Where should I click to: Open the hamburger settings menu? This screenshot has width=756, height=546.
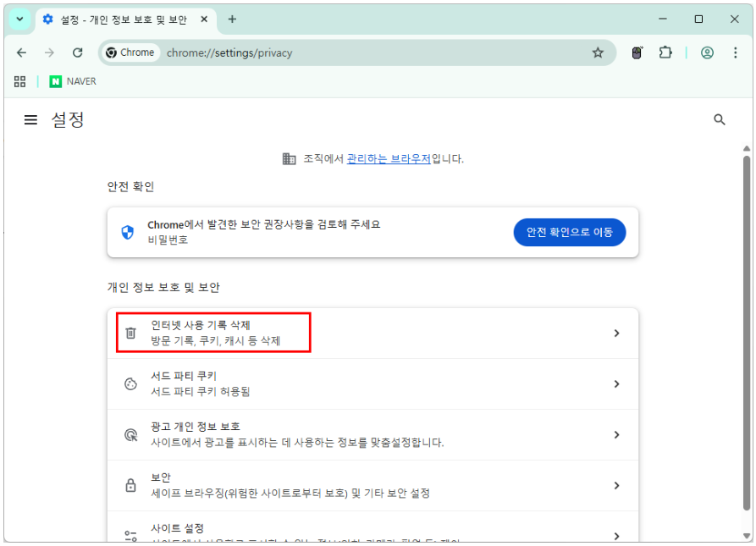30,120
